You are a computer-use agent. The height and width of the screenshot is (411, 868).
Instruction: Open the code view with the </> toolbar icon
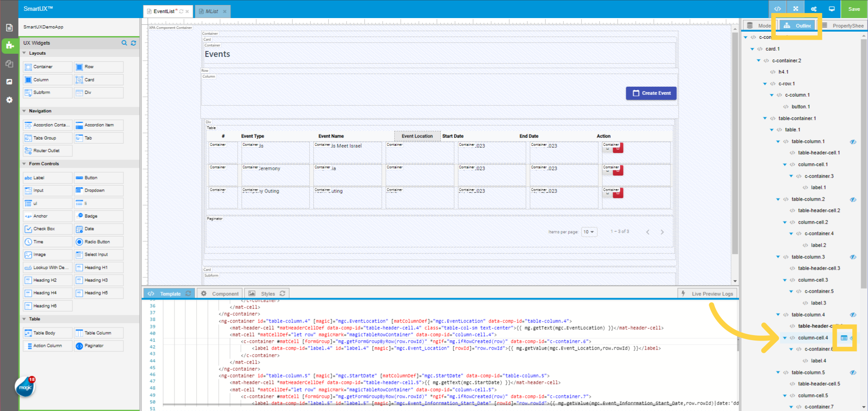[x=778, y=9]
